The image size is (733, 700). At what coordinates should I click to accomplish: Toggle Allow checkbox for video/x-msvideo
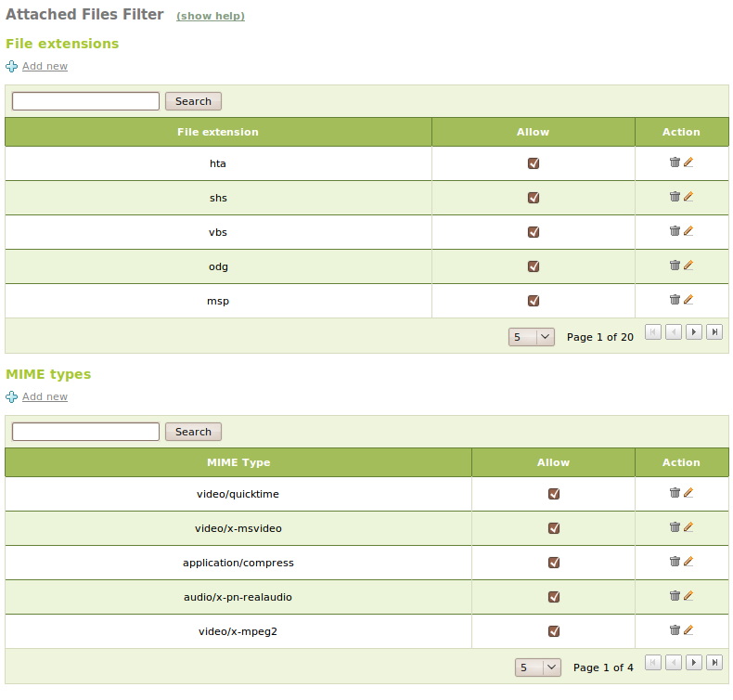click(x=554, y=528)
